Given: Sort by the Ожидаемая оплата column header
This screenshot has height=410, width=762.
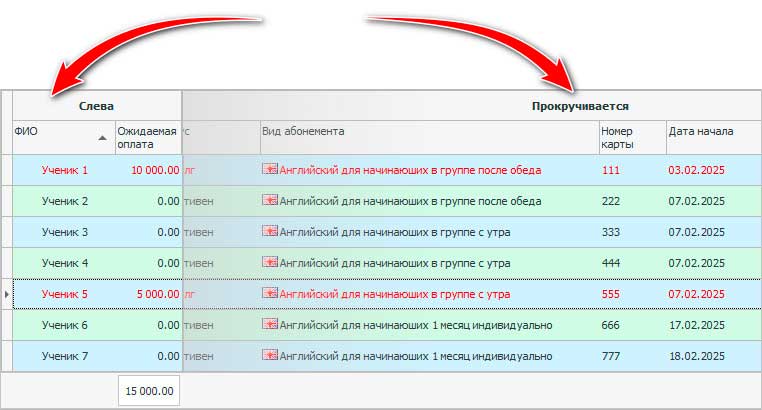Looking at the screenshot, I should point(146,137).
